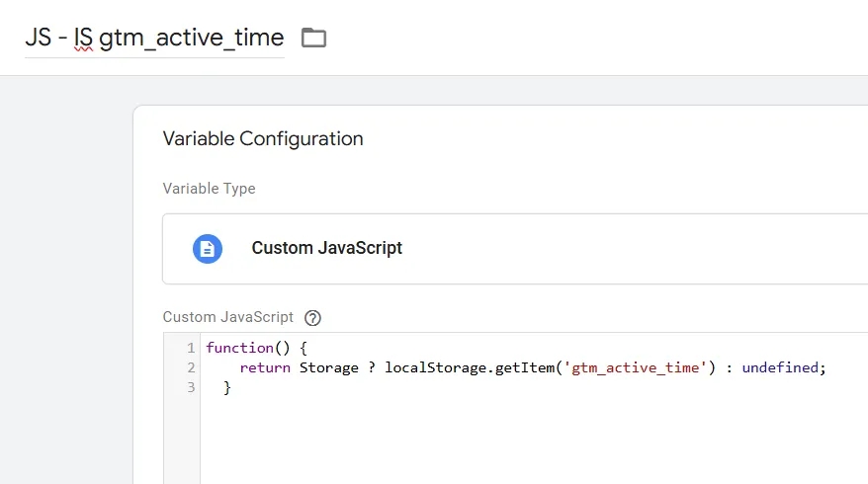Click the help icon next to Custom JavaScript
This screenshot has width=868, height=484.
[x=312, y=318]
